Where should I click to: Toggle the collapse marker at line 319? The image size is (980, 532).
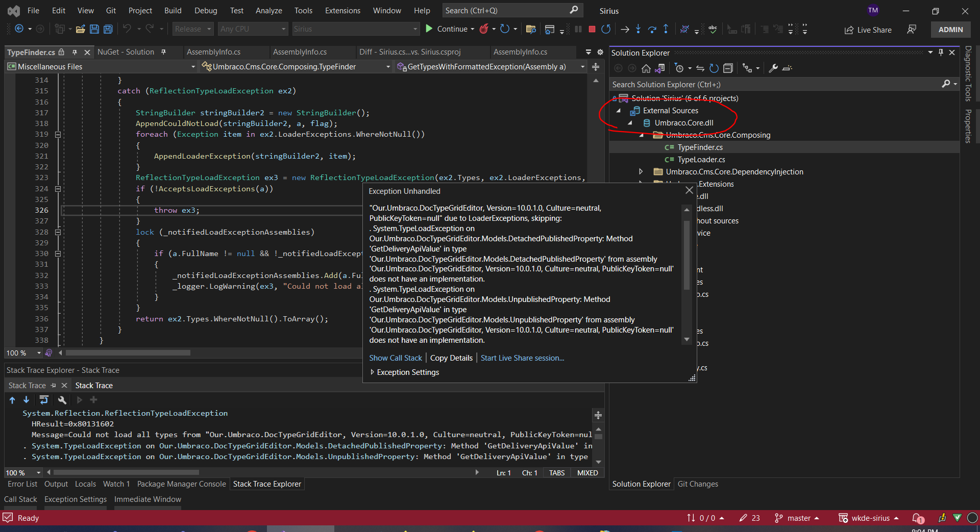pos(58,135)
